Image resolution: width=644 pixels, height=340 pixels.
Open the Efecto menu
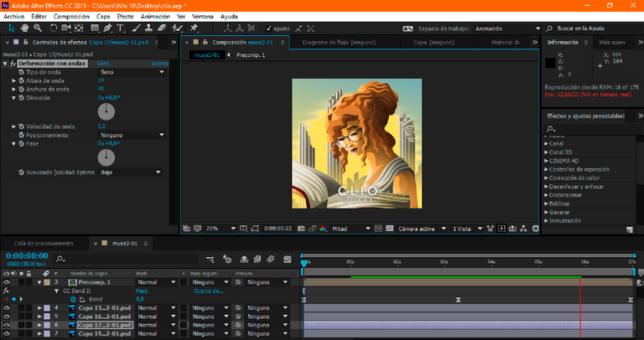(x=125, y=17)
